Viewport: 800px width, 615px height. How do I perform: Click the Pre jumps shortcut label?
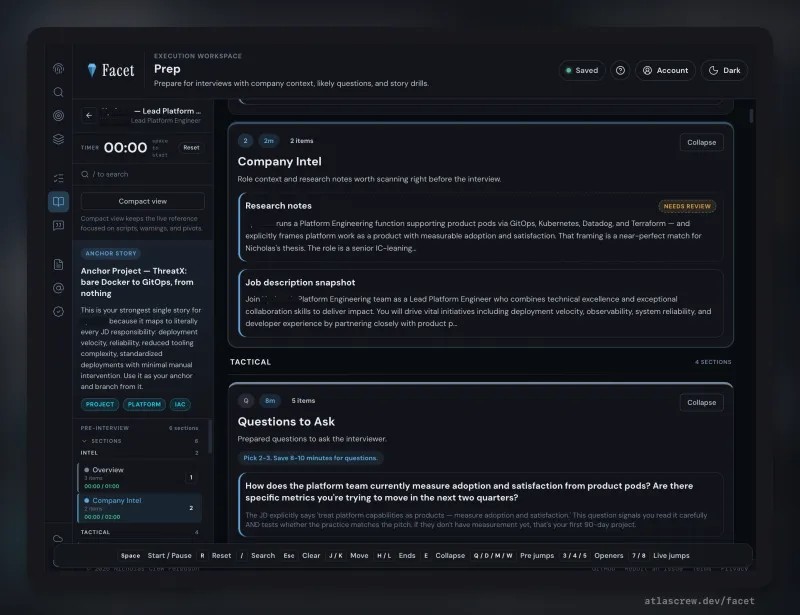pyautogui.click(x=537, y=555)
